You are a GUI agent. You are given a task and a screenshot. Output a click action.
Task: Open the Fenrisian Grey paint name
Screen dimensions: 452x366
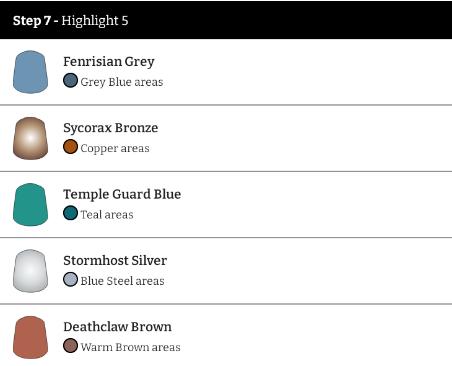[109, 62]
